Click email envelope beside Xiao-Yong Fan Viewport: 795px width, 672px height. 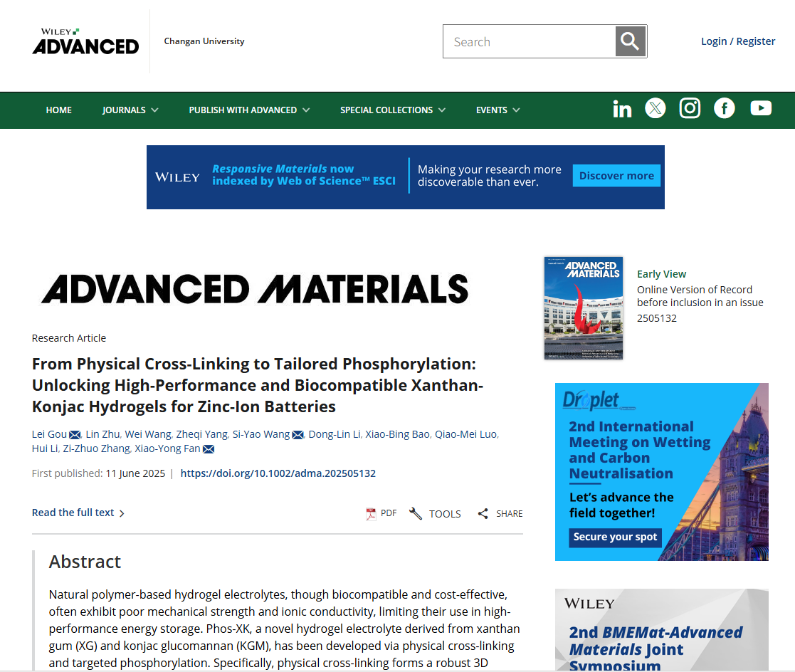pyautogui.click(x=209, y=449)
